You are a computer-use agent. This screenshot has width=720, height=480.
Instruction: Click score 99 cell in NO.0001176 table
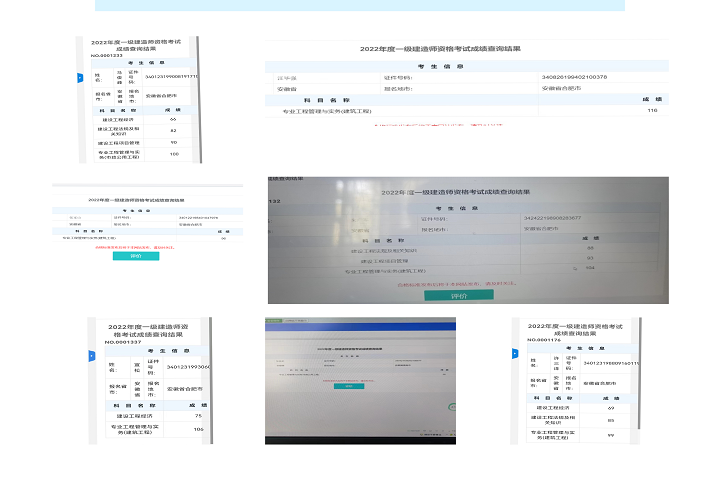610,434
